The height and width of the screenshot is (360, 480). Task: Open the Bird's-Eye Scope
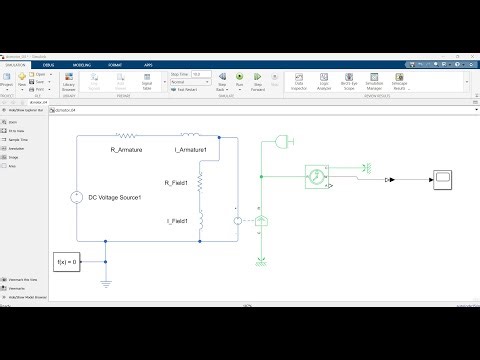tap(349, 82)
